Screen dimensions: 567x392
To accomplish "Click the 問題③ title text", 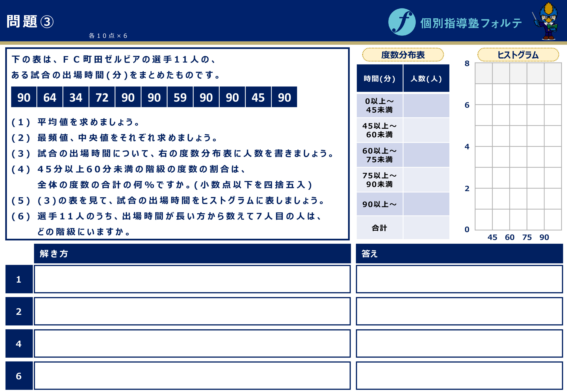I will click(30, 22).
